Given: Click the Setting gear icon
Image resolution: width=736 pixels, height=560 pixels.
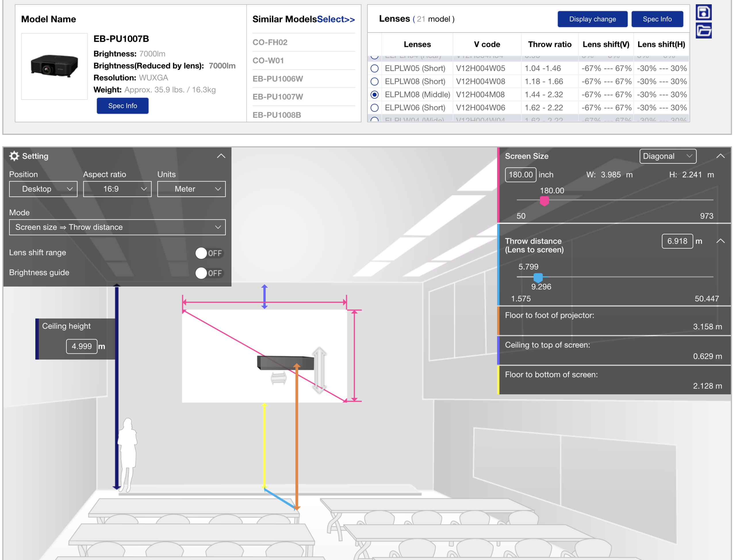Looking at the screenshot, I should (14, 156).
